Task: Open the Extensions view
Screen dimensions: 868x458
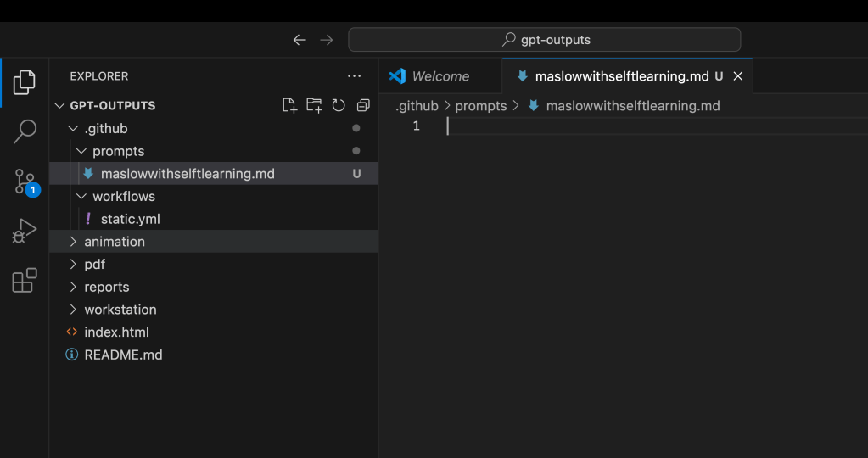Action: point(25,281)
